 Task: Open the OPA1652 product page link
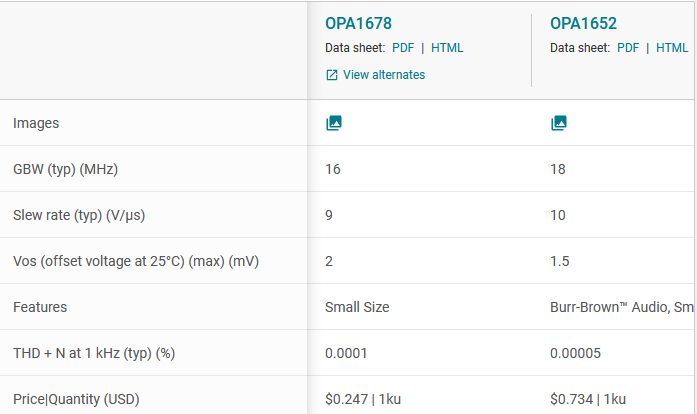point(583,24)
